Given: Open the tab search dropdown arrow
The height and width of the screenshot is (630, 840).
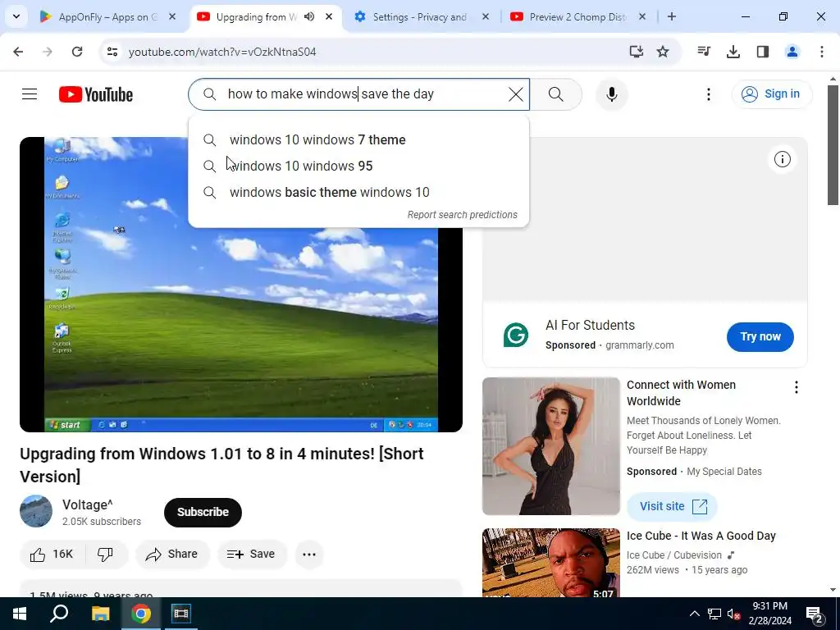Looking at the screenshot, I should [16, 16].
